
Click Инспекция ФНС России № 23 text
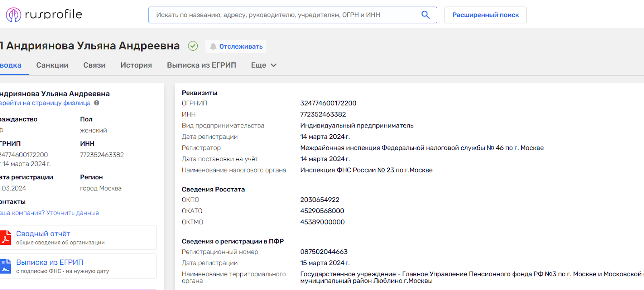pos(366,170)
